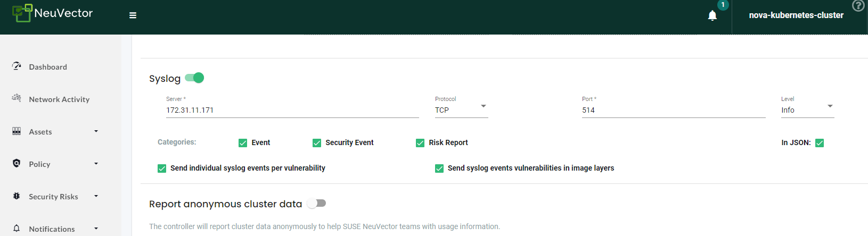Uncheck the Security Event checkbox

[317, 143]
